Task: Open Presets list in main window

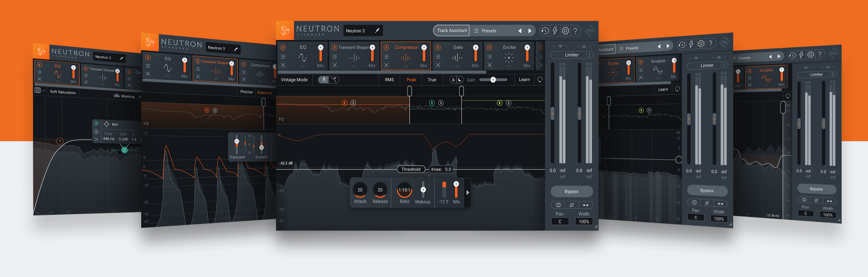Action: point(485,31)
